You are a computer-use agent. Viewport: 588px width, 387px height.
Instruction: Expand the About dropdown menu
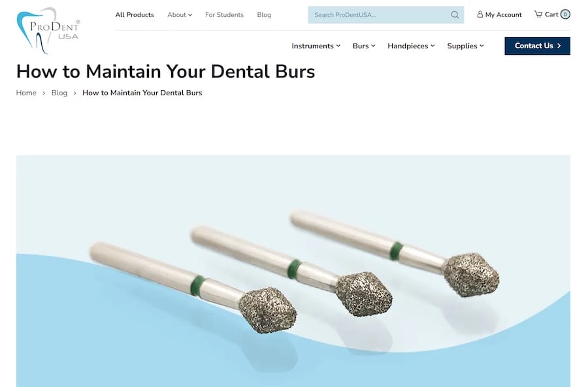[180, 15]
